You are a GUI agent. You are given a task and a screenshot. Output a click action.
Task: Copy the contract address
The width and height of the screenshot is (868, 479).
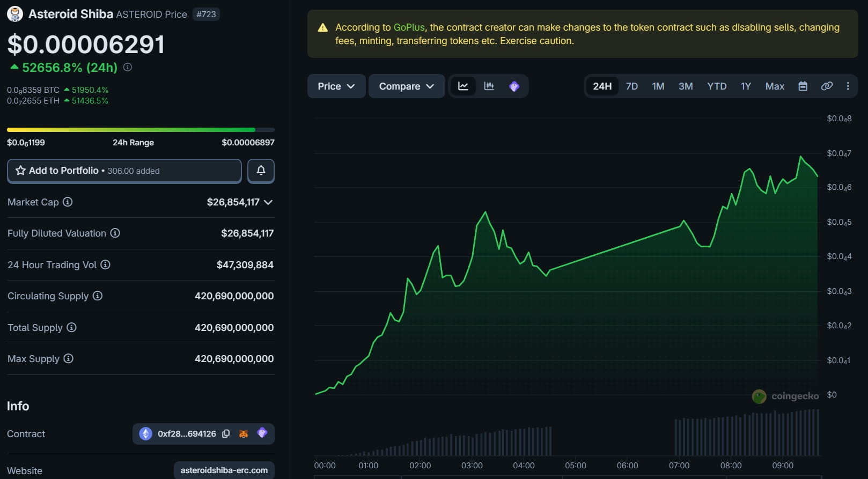[x=226, y=433]
